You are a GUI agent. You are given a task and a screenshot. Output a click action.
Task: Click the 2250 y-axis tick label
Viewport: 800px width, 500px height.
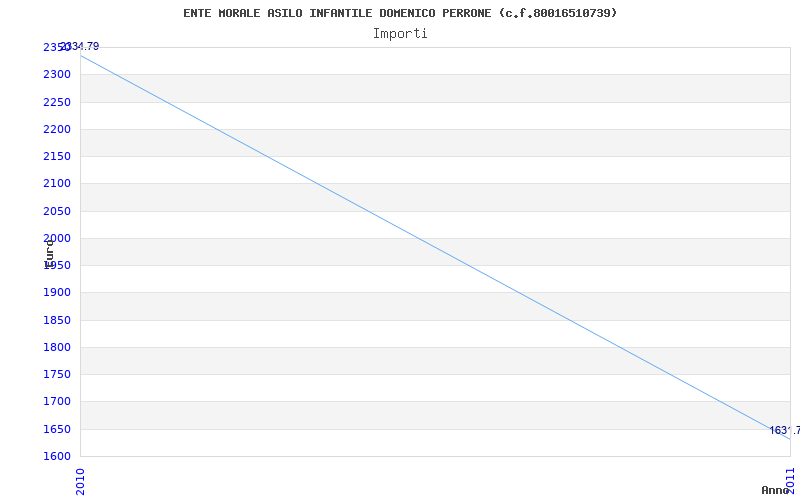pyautogui.click(x=57, y=102)
